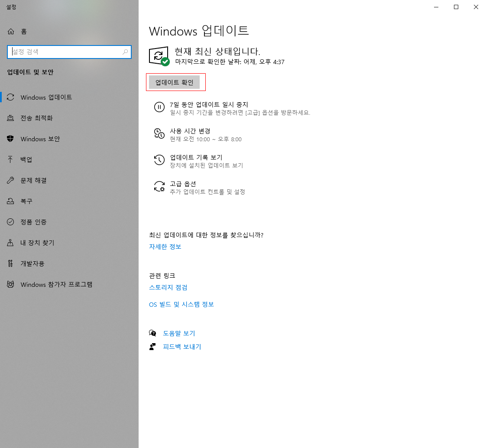Click the 백업 upward arrow icon
Screen dimensions: 486x448
10,160
